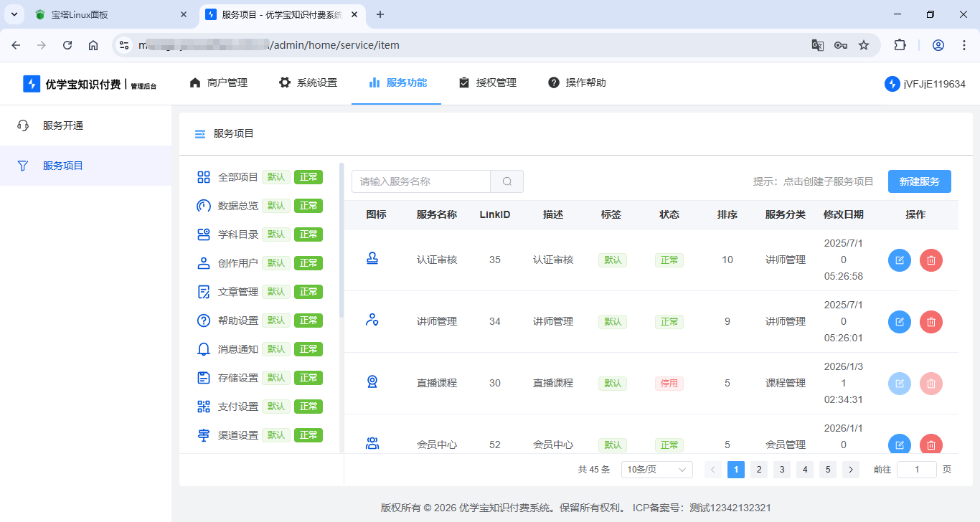Switch to 系统设置 top menu

click(308, 82)
